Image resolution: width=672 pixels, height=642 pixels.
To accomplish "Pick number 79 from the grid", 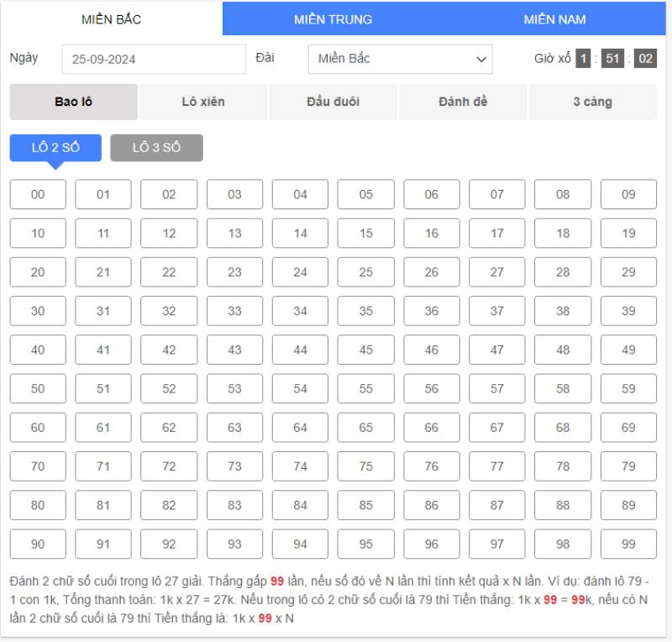I will click(628, 466).
